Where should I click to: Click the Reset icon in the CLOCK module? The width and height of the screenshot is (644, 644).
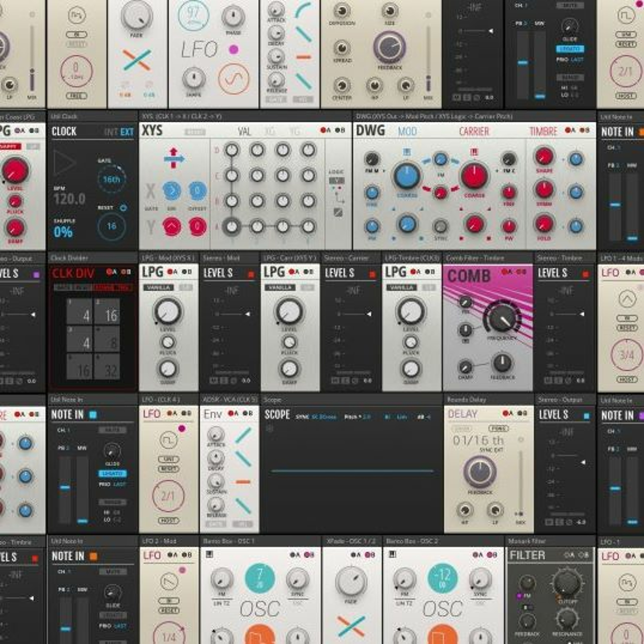click(x=123, y=208)
